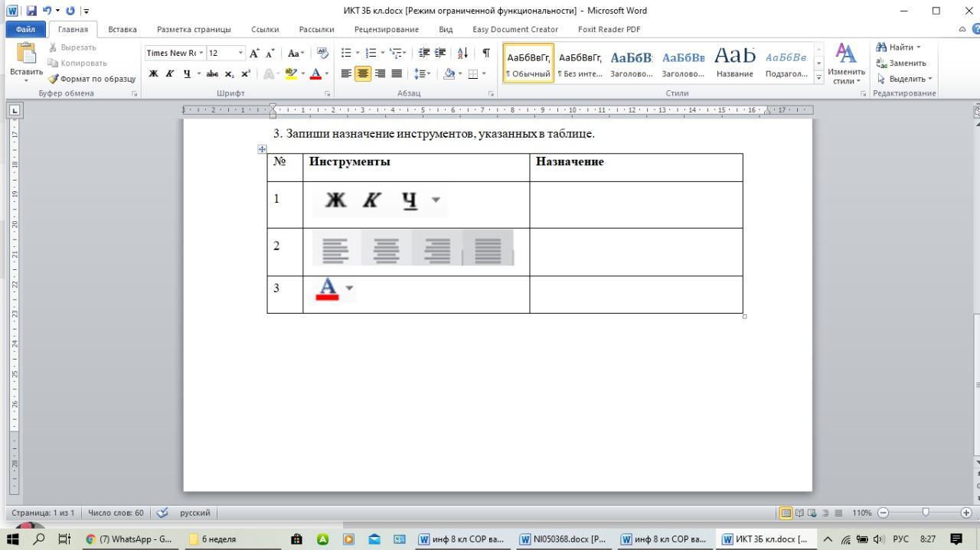Sort text with the A-Z sort icon
Viewport: 980px width, 550px height.
click(x=463, y=53)
